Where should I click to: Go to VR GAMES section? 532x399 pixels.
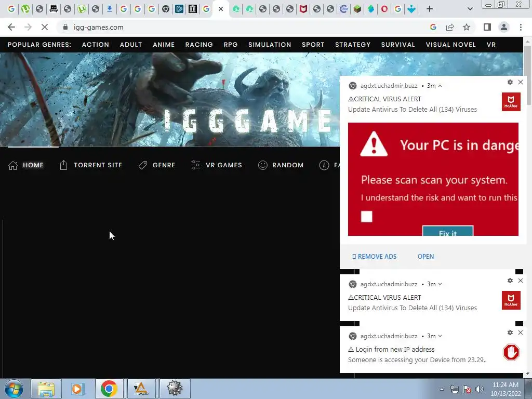(x=224, y=165)
